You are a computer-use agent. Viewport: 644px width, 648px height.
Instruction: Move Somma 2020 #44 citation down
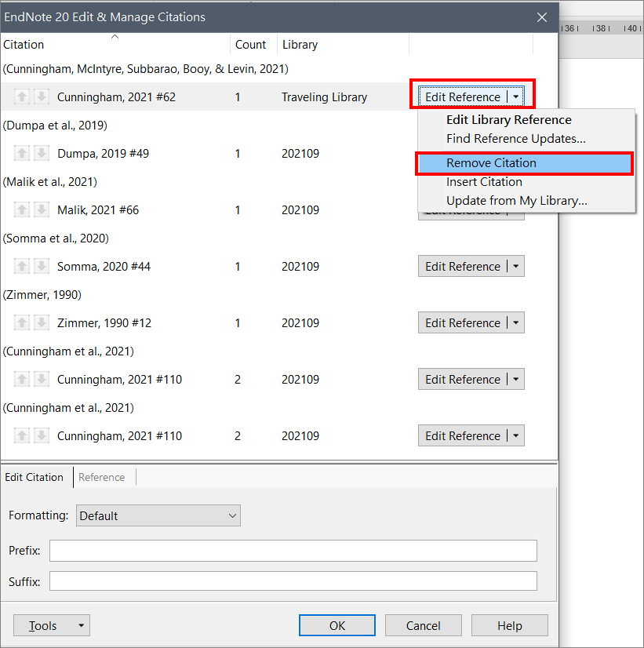[42, 266]
